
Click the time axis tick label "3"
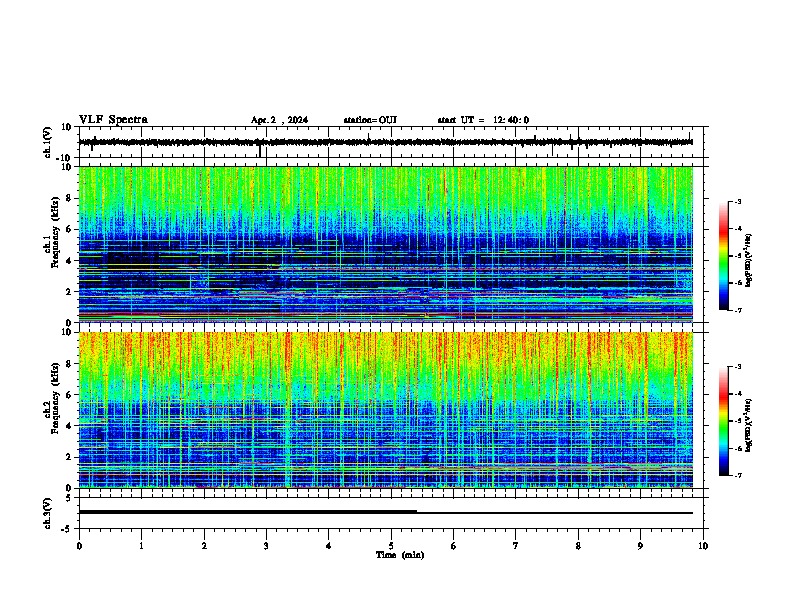coord(266,546)
